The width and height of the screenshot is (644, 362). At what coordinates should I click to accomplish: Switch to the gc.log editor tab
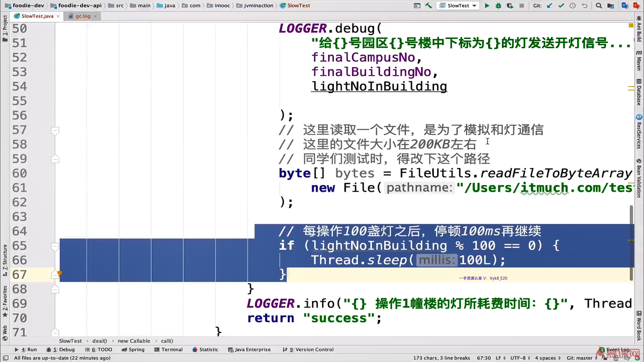point(83,16)
